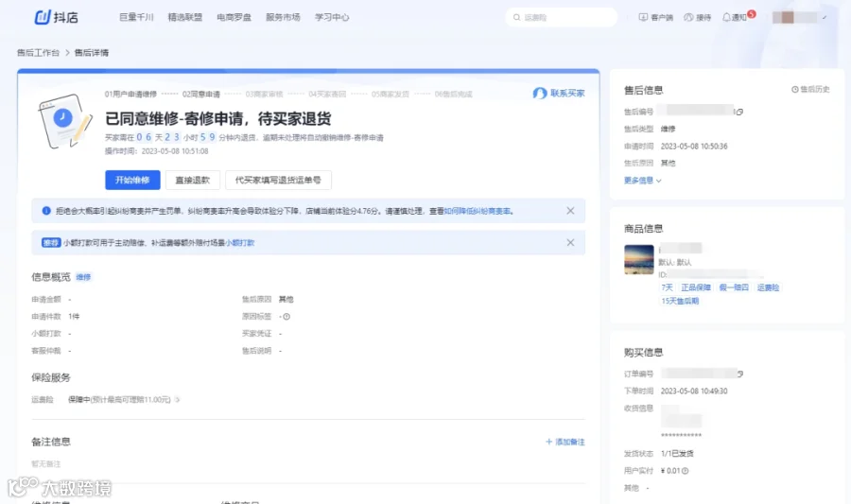Close the 小额打款 recommendation banner
Screen dimensions: 851x504
[570, 242]
